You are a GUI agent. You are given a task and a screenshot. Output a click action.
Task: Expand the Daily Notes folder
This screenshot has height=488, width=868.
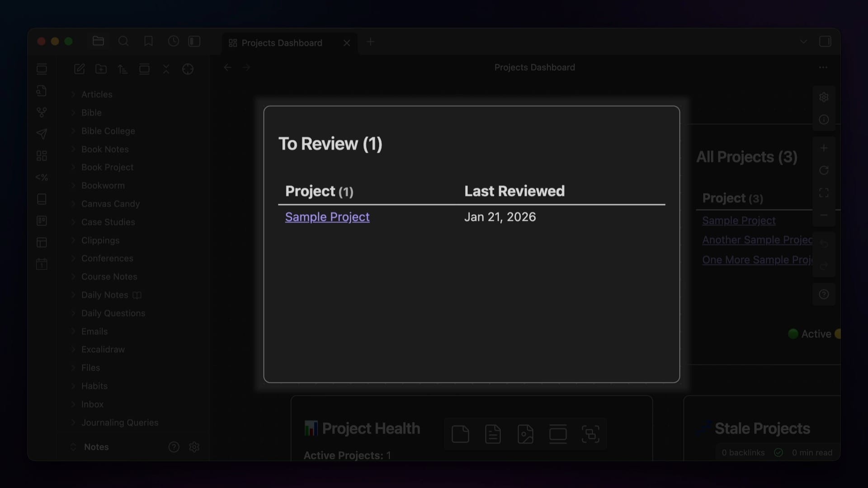point(104,295)
